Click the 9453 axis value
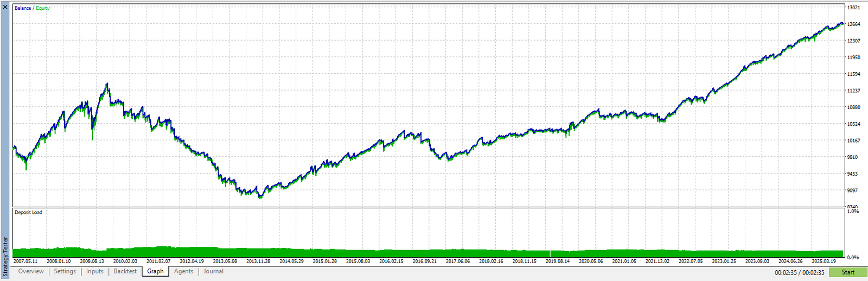 [x=852, y=174]
